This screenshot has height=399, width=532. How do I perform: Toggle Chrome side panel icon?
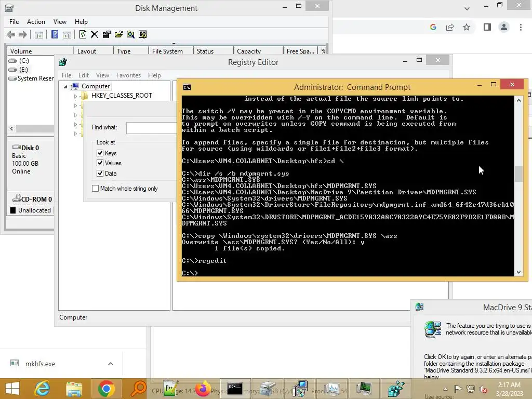pos(487,27)
